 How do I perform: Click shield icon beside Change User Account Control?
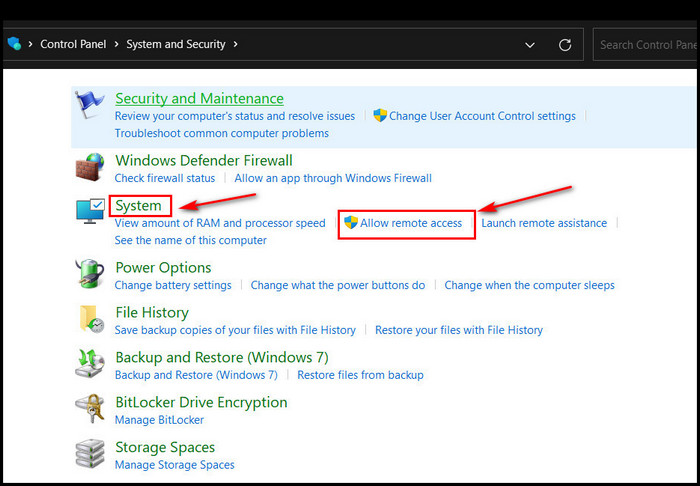pos(380,116)
